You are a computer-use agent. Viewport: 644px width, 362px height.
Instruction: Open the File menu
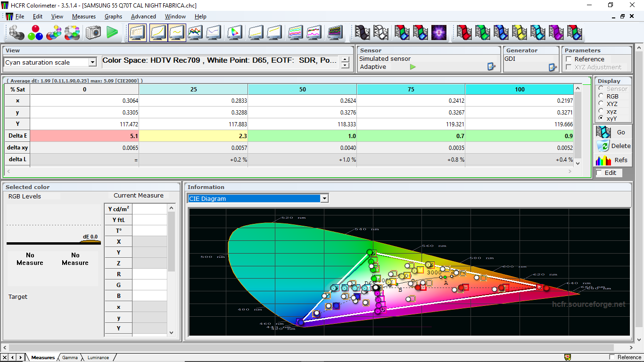pos(19,16)
